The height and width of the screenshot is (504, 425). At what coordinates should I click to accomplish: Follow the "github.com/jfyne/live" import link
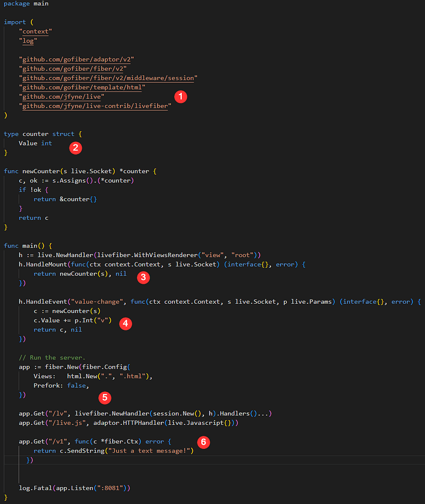pos(62,97)
